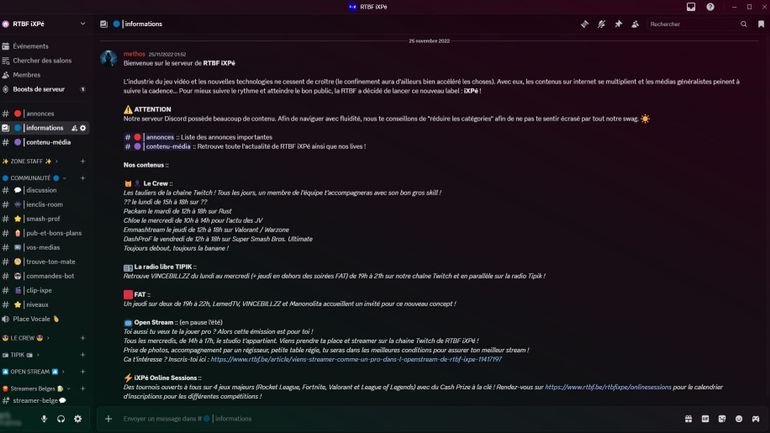This screenshot has width=770, height=433.
Task: Select the Événements menu item
Action: pyautogui.click(x=31, y=46)
